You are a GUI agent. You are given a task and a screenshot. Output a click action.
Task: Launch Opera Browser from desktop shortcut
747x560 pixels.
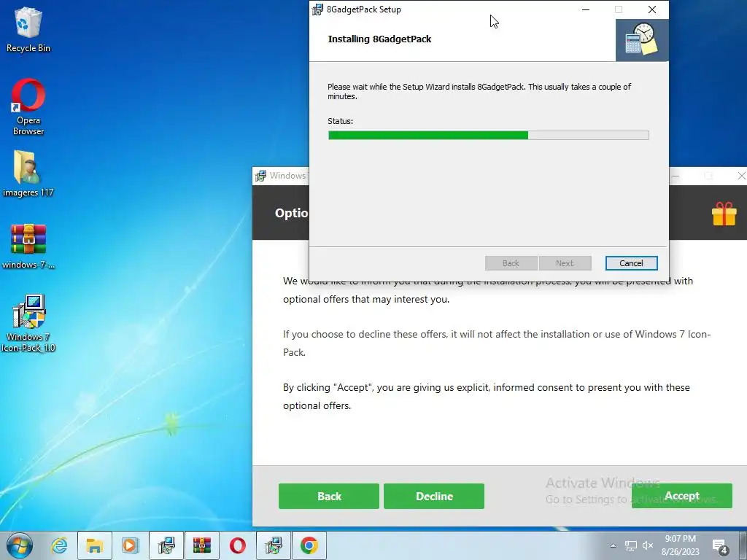(28, 107)
